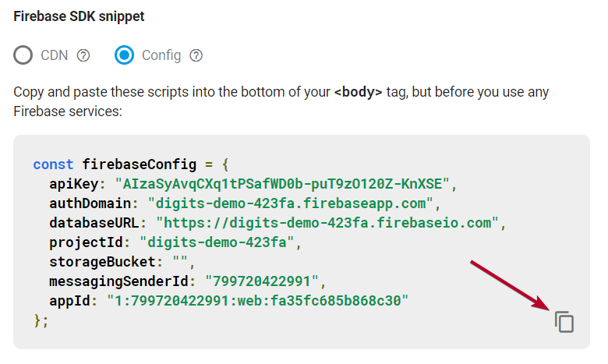Click the Config option label
Screen dimensions: 608x364
point(161,55)
